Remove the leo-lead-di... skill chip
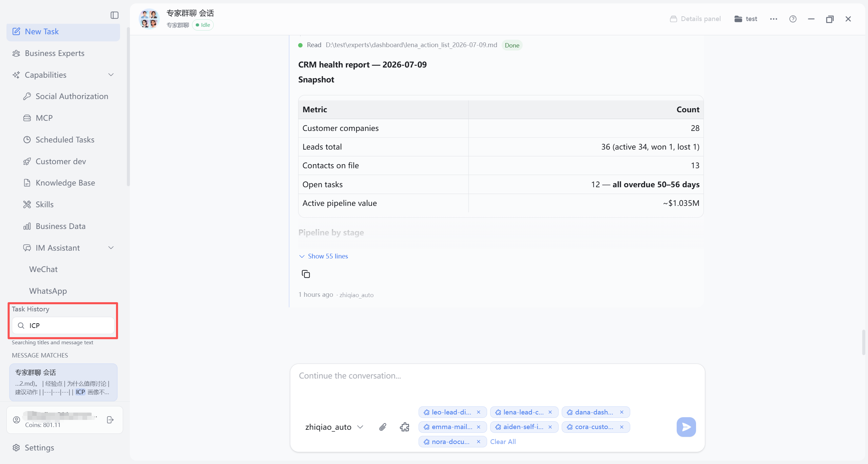 coord(478,412)
